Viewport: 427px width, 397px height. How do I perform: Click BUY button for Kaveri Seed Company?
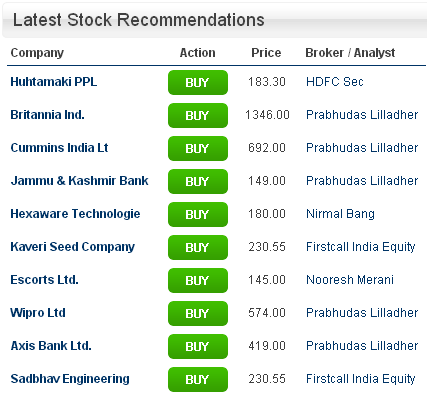pyautogui.click(x=198, y=247)
